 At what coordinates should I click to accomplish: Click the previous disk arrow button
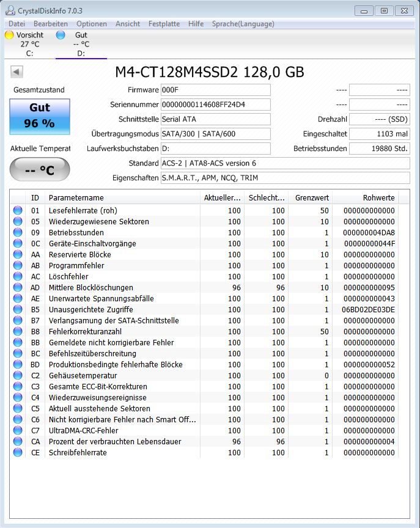(17, 71)
